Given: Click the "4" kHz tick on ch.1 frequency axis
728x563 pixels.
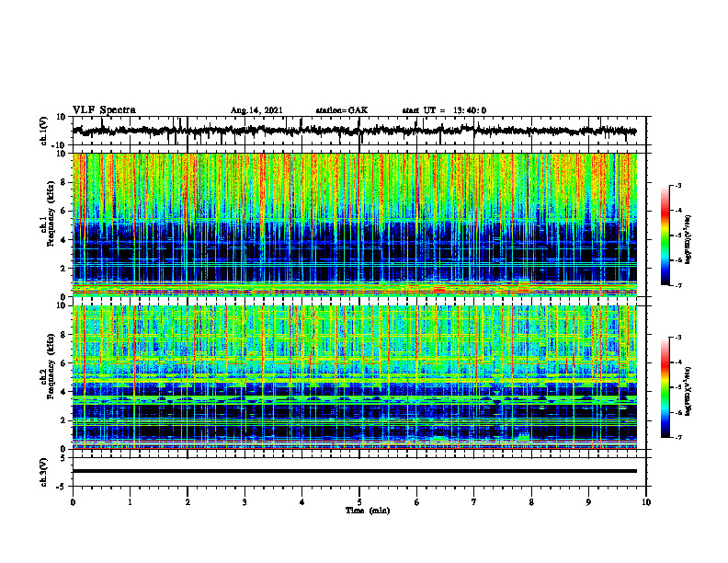Looking at the screenshot, I should pyautogui.click(x=64, y=240).
